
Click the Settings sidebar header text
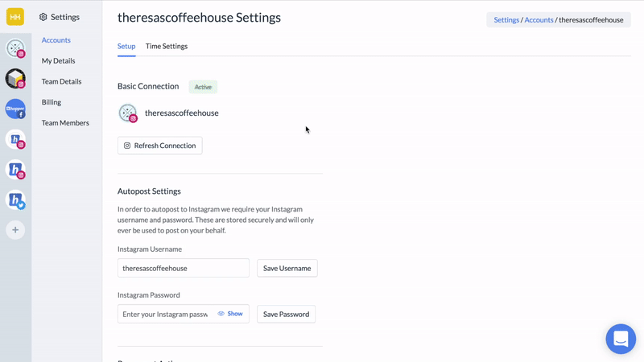(x=65, y=17)
